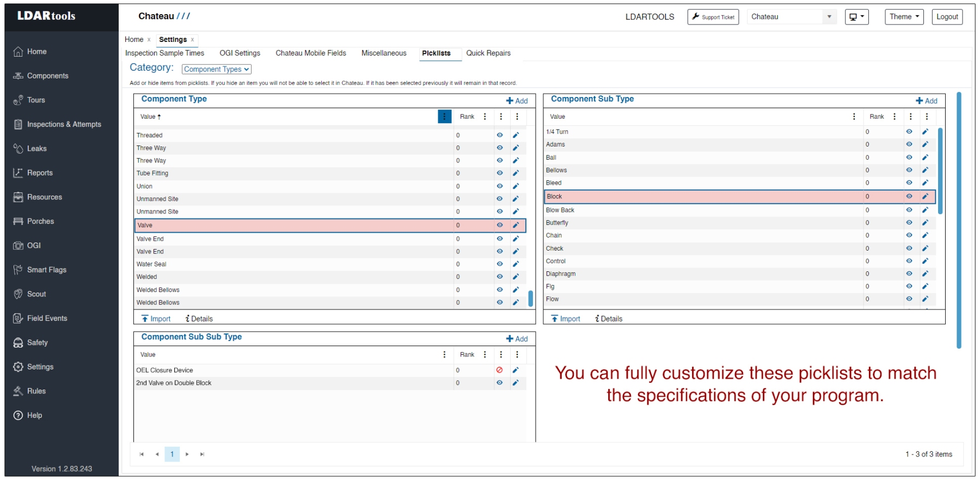The height and width of the screenshot is (480, 980).
Task: Add a new Component Sub Type
Action: (x=926, y=101)
